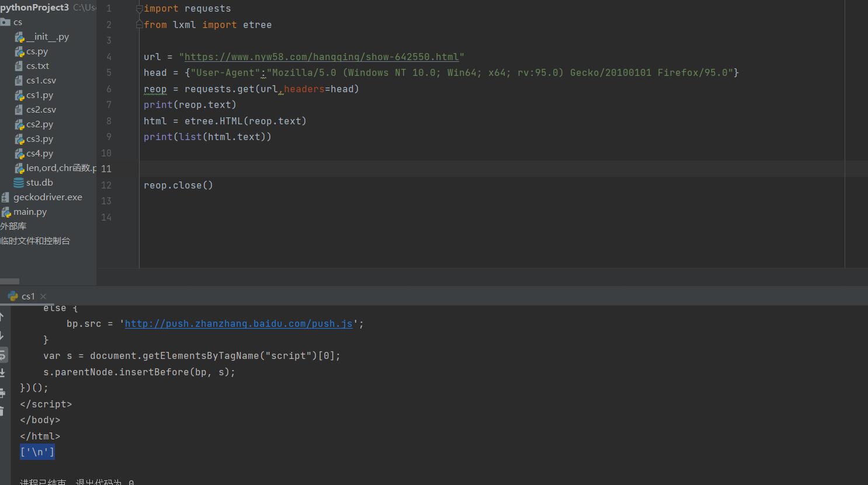
Task: Collapse the cs folder
Action: [x=6, y=22]
